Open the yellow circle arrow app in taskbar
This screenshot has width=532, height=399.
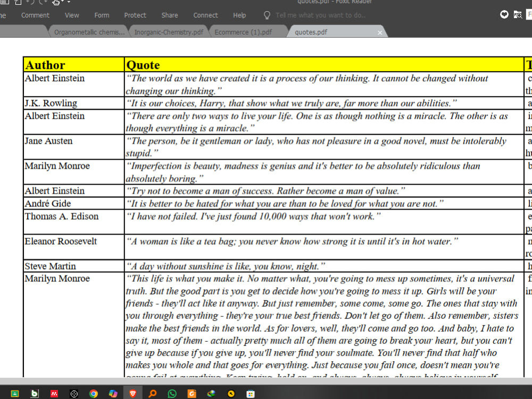coord(231,394)
